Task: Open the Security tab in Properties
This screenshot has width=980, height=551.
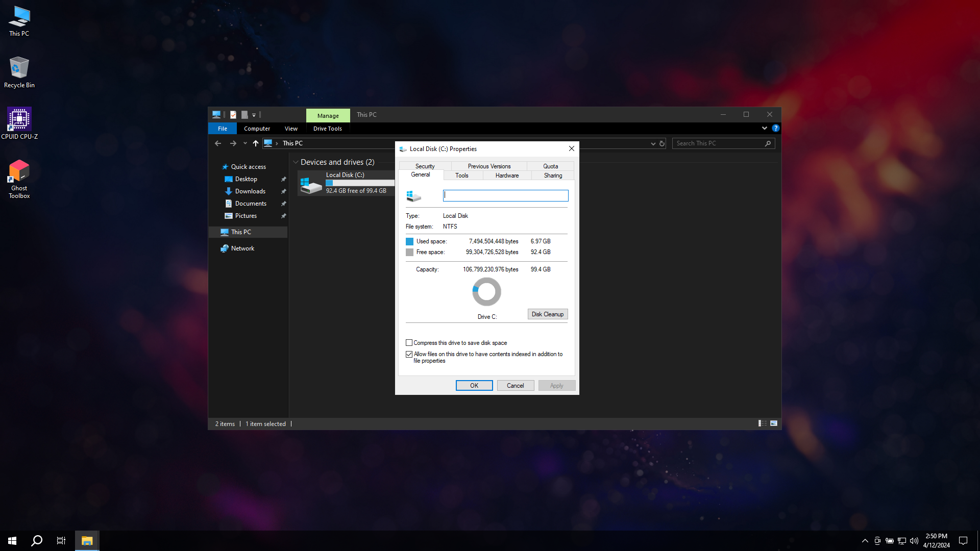Action: pos(425,166)
